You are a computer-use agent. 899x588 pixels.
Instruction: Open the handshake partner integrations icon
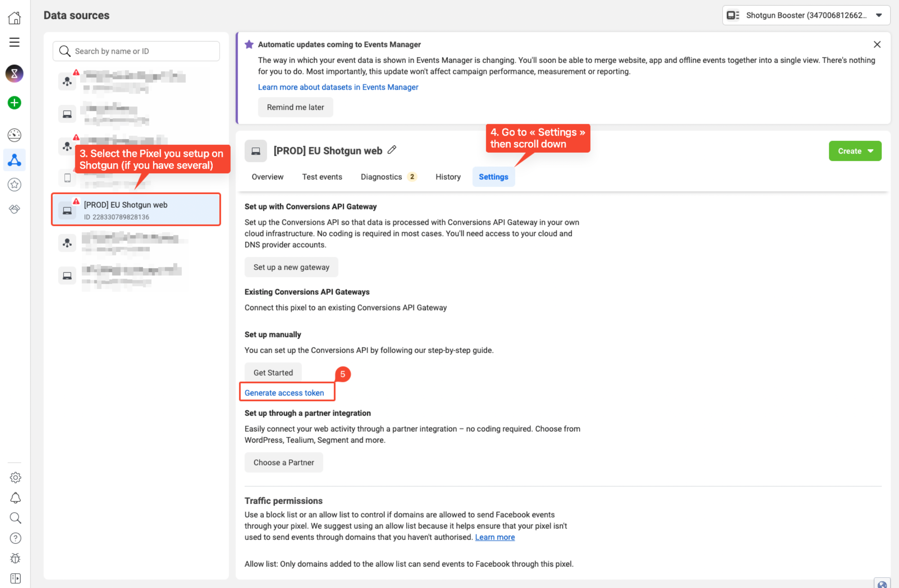14,209
